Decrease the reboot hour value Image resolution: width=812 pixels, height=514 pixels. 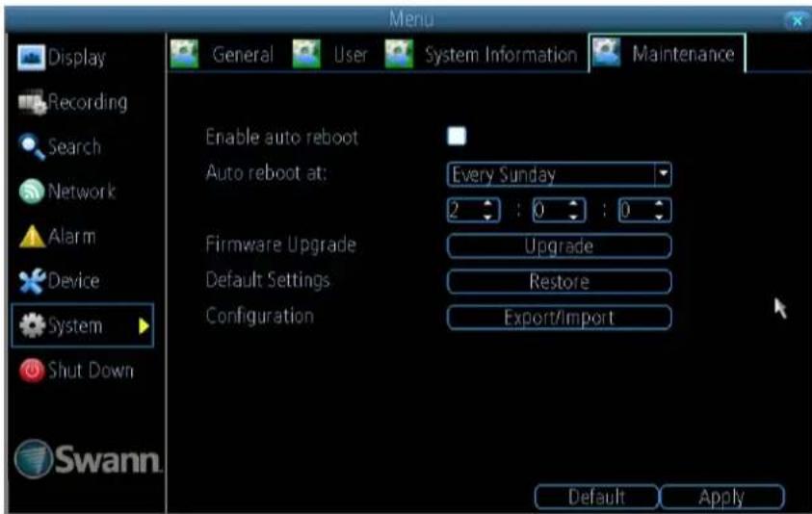(x=487, y=217)
